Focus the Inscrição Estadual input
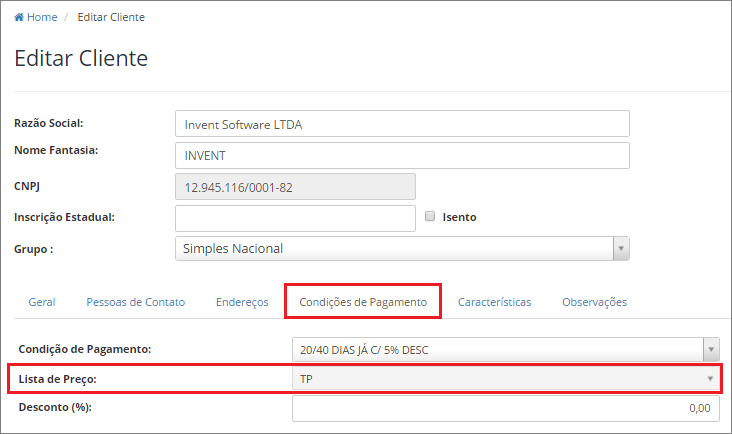The width and height of the screenshot is (732, 434). pos(295,218)
